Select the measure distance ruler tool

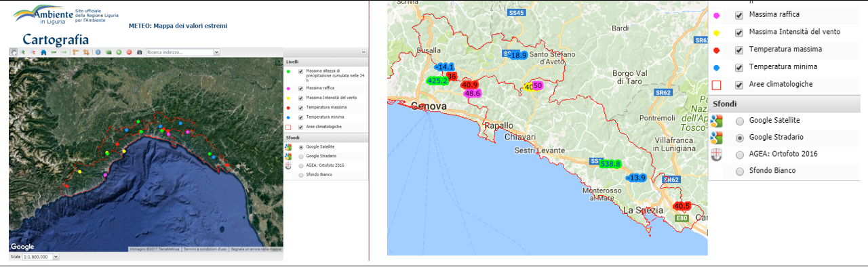pos(76,52)
